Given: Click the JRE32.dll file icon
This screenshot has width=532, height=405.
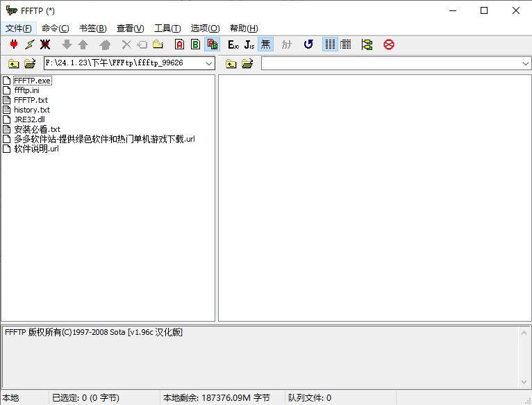Looking at the screenshot, I should (x=6, y=119).
